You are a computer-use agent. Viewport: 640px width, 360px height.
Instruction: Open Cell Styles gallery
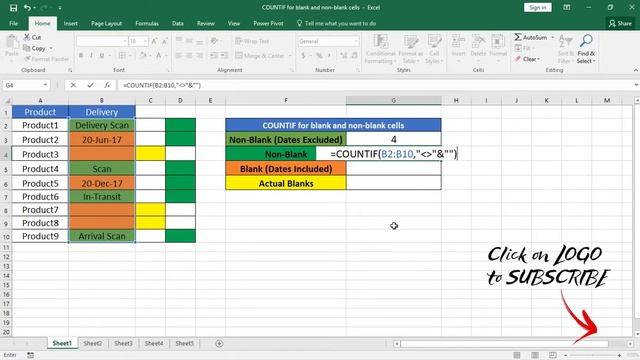pyautogui.click(x=434, y=49)
